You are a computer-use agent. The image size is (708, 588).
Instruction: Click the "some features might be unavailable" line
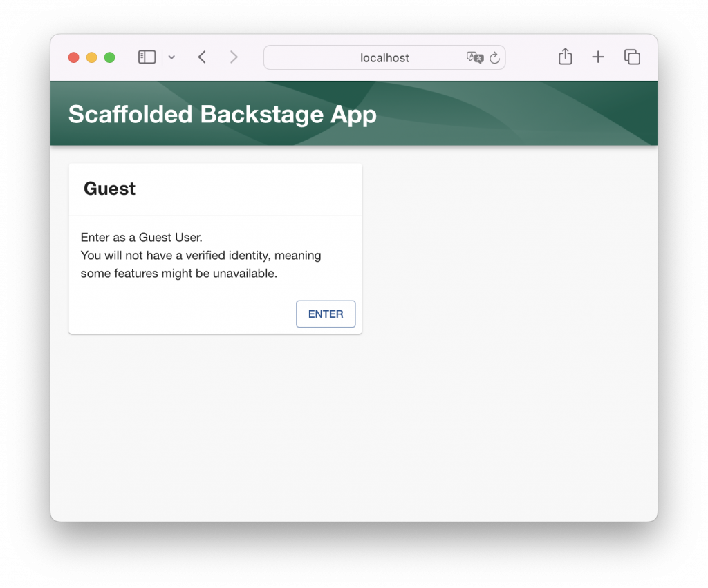point(178,274)
